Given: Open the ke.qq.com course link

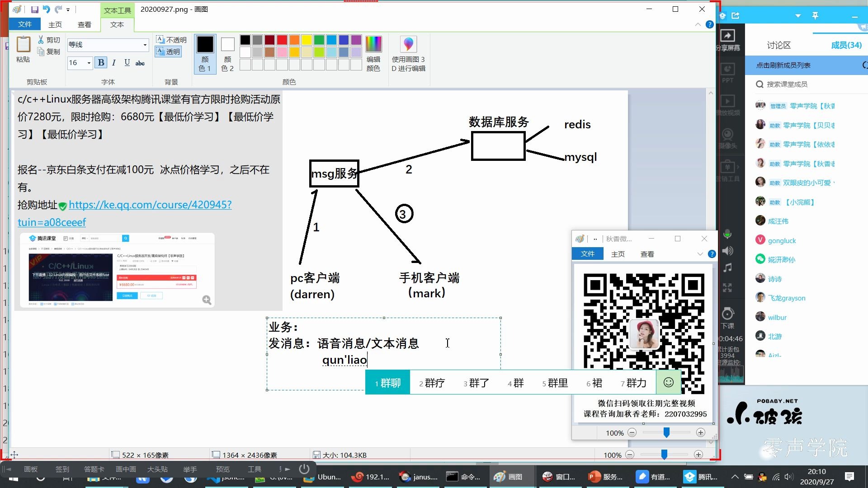Looking at the screenshot, I should 150,205.
